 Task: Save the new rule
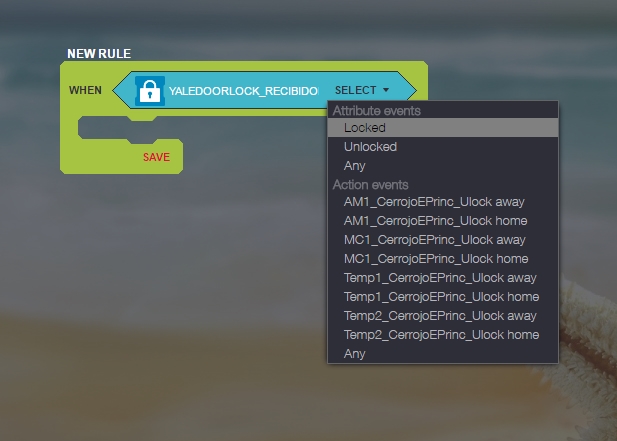click(156, 157)
